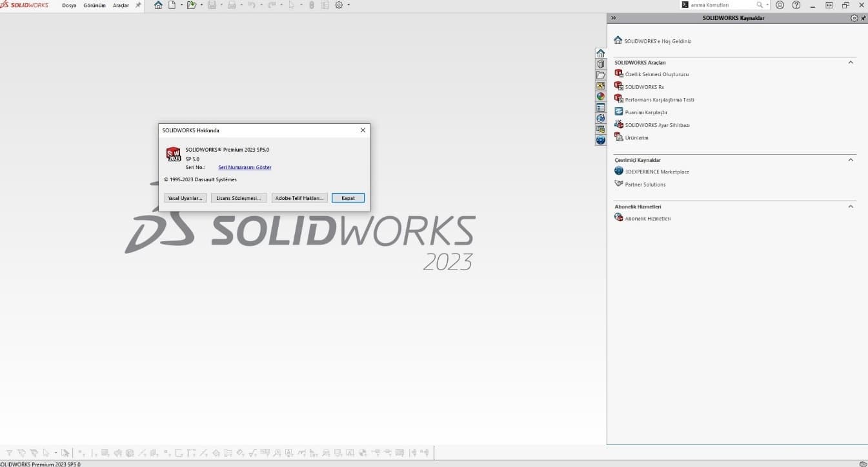Viewport: 868px width, 467px height.
Task: Open the View Palette tab in task pane
Action: tap(601, 86)
